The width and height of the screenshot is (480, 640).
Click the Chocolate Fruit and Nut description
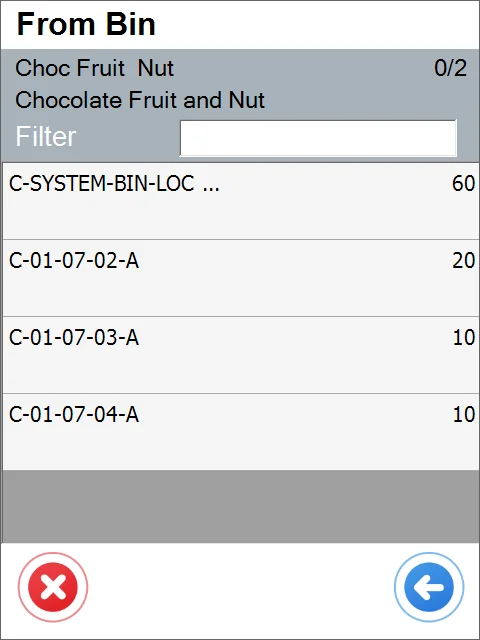[140, 100]
